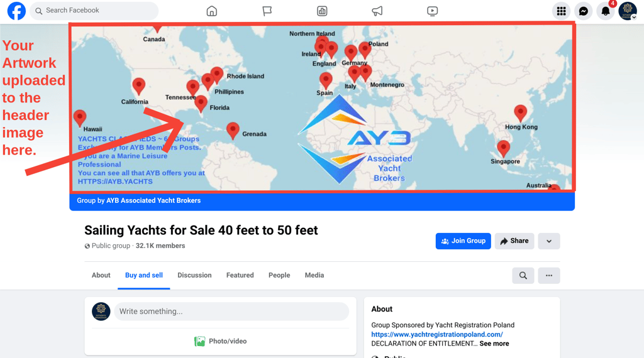Open the Pages flag icon

(267, 11)
